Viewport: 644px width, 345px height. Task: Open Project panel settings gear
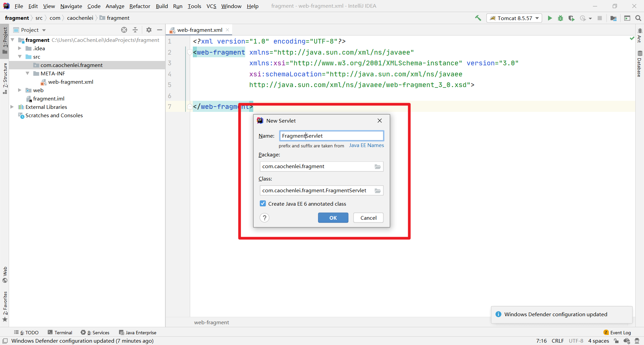click(x=149, y=30)
